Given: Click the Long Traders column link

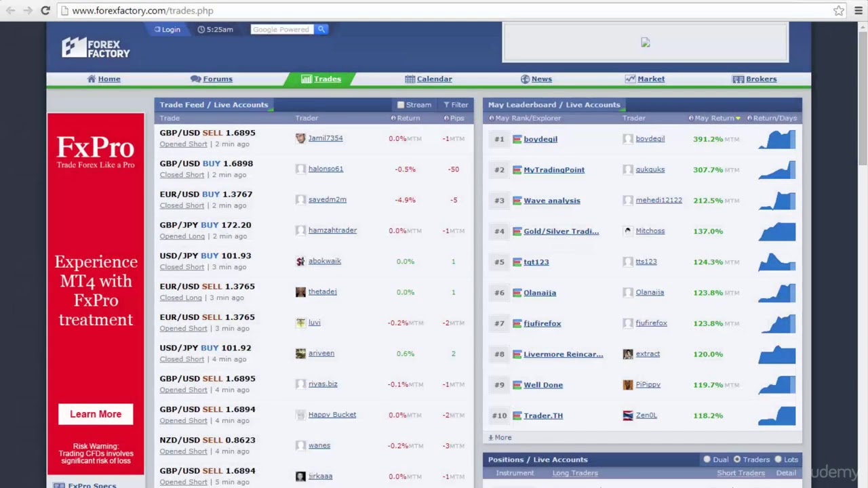Looking at the screenshot, I should [x=575, y=473].
